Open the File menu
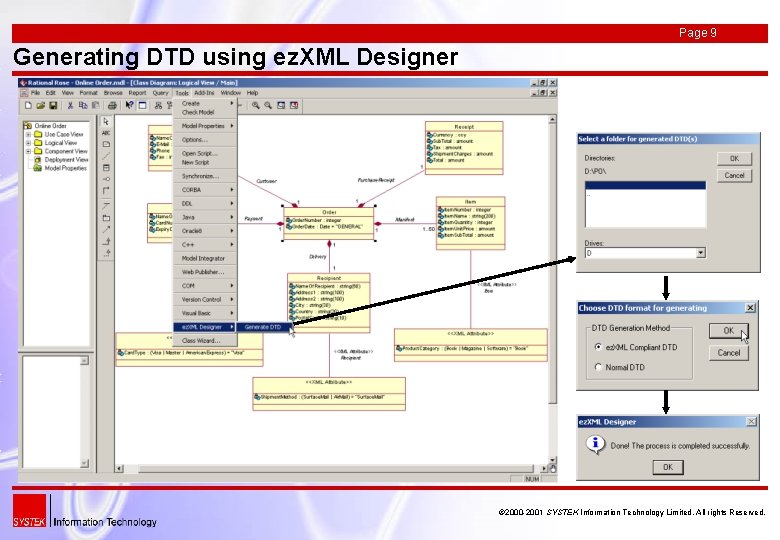Screen dimensions: 780x540 (35, 93)
